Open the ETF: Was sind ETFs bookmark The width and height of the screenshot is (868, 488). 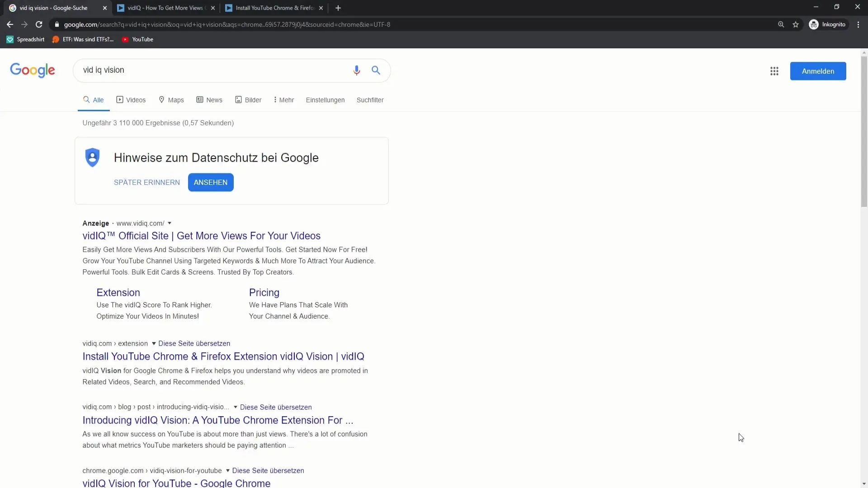(83, 39)
